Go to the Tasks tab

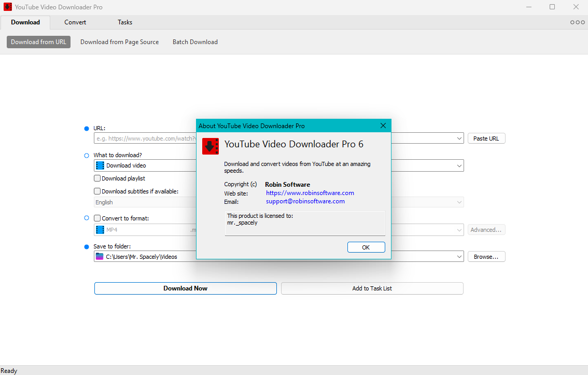click(x=125, y=22)
